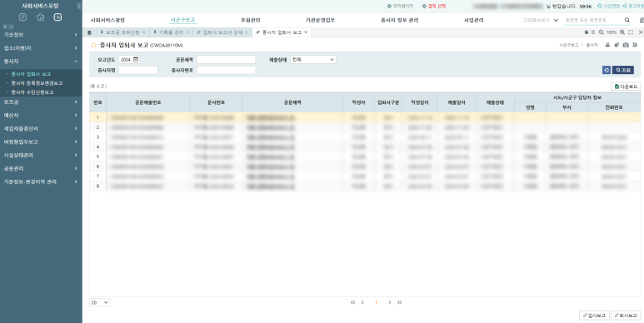Open the 그외메뉴보기 dropdown
Image resolution: width=644 pixels, height=323 pixels.
540,20
